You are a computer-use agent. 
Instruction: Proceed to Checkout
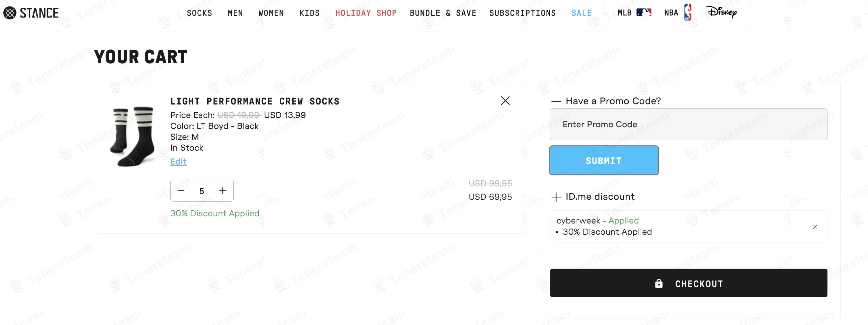pyautogui.click(x=688, y=283)
